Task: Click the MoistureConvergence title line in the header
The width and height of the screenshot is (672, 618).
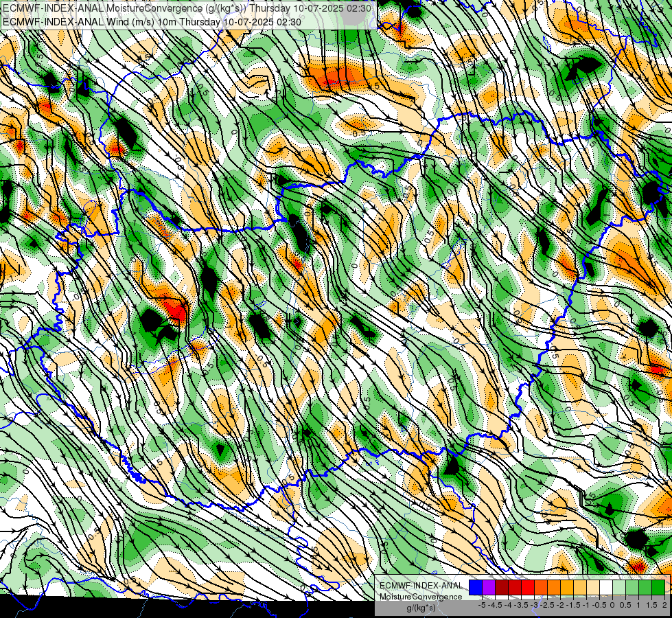Action: pos(187,8)
